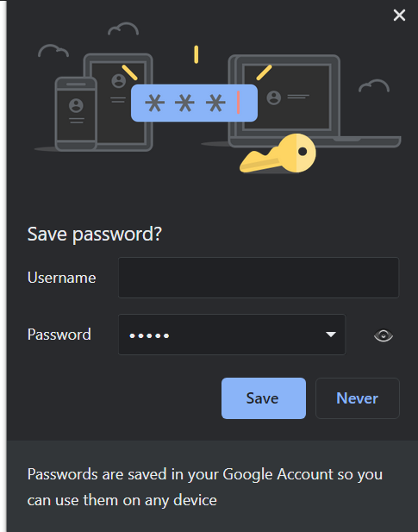Image resolution: width=418 pixels, height=532 pixels.
Task: Close the Save password dialog
Action: tap(399, 16)
